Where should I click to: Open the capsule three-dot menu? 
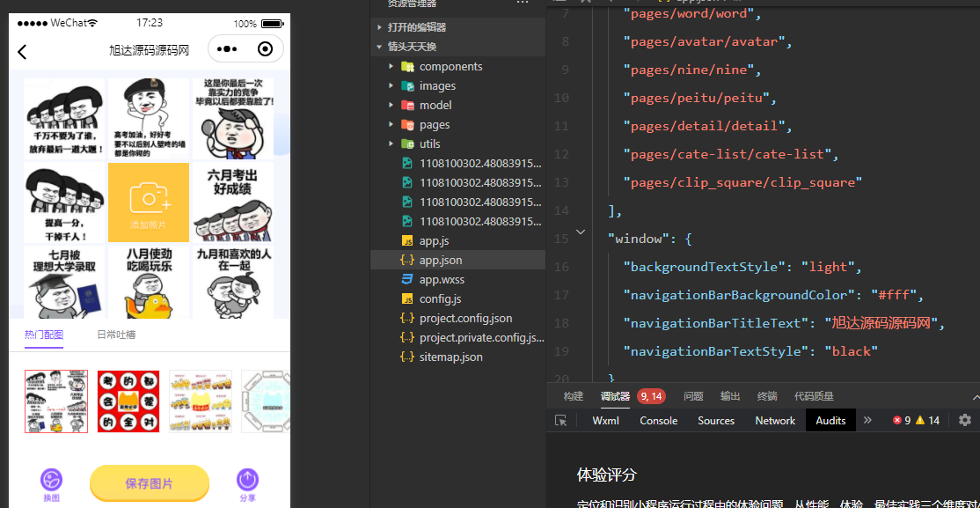click(226, 49)
